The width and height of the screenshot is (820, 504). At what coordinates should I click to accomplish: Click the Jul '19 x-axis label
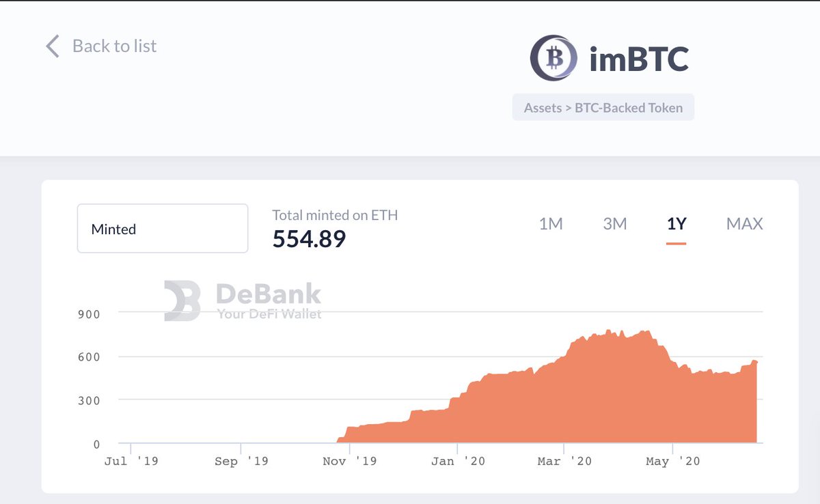pos(131,462)
